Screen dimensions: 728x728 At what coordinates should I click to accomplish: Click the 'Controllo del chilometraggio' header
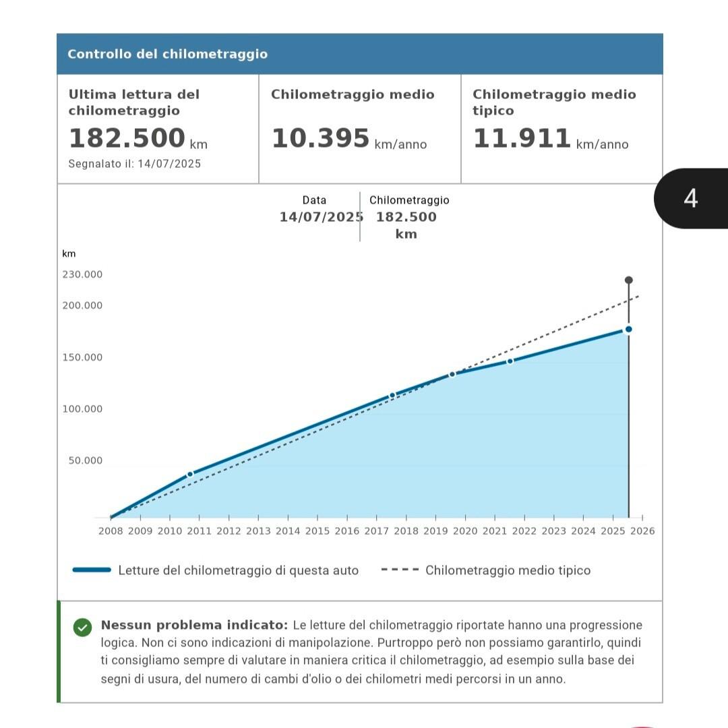click(168, 54)
